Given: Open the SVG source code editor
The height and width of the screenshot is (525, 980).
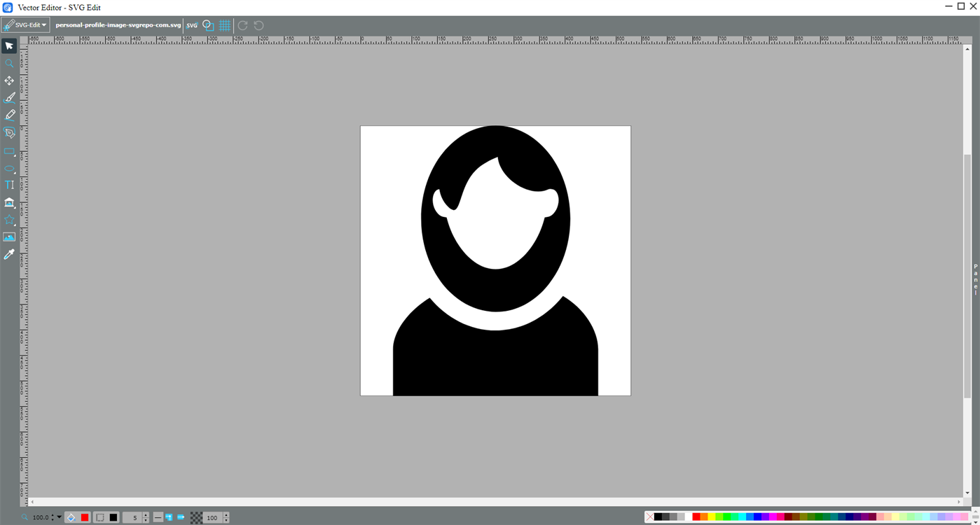Looking at the screenshot, I should click(x=191, y=24).
